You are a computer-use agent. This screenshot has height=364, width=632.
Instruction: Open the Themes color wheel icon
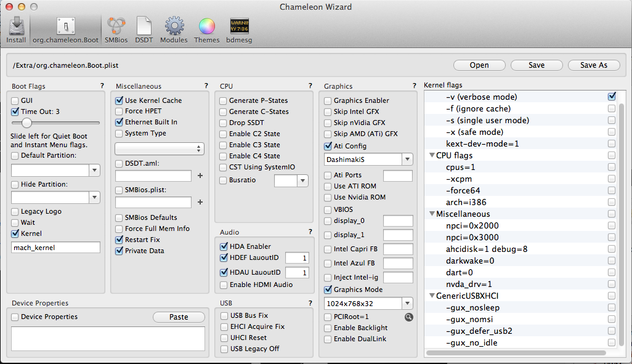point(207,30)
